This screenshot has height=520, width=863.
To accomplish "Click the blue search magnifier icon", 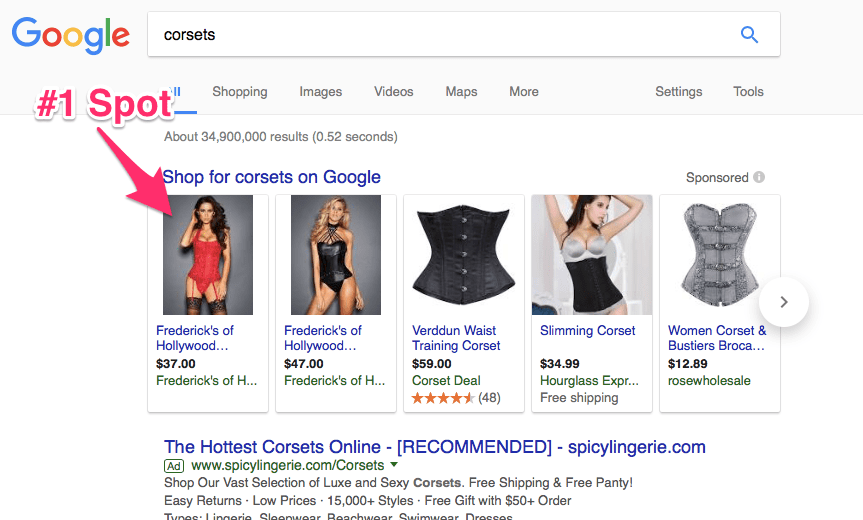I will pyautogui.click(x=749, y=35).
